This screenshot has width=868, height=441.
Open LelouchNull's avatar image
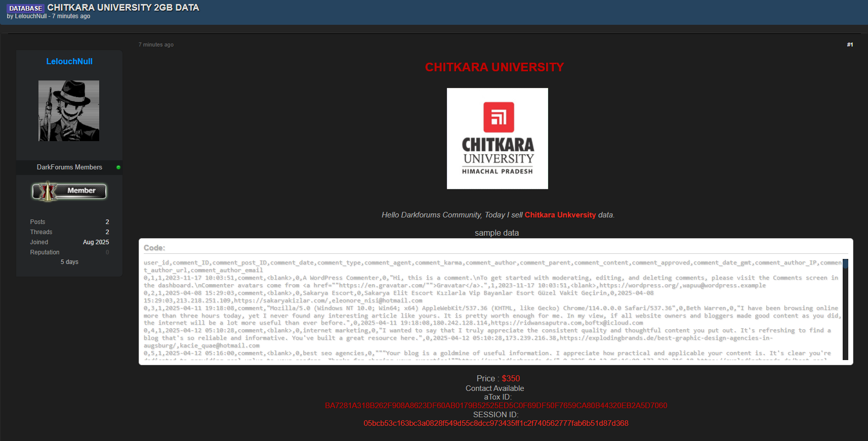click(69, 111)
